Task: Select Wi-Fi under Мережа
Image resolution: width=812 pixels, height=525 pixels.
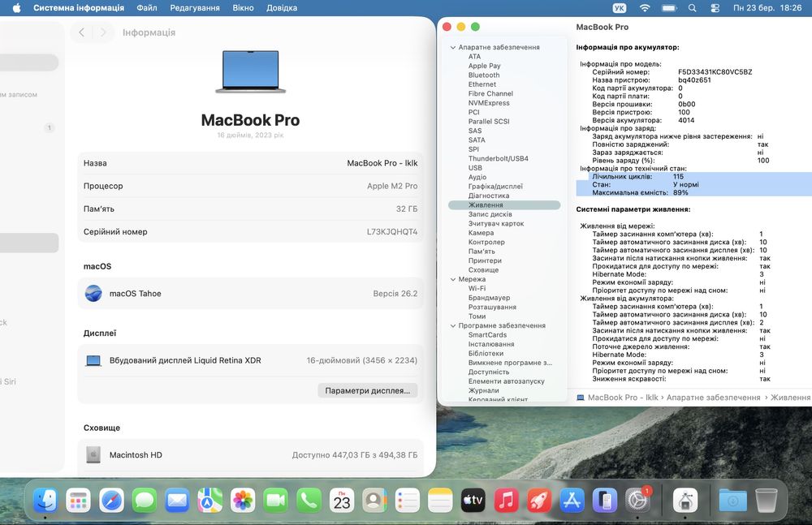Action: click(477, 288)
